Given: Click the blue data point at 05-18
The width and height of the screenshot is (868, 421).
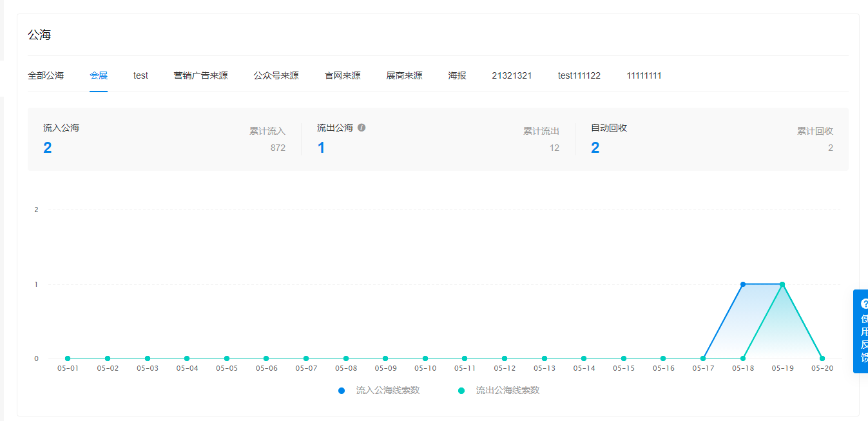Looking at the screenshot, I should [743, 284].
